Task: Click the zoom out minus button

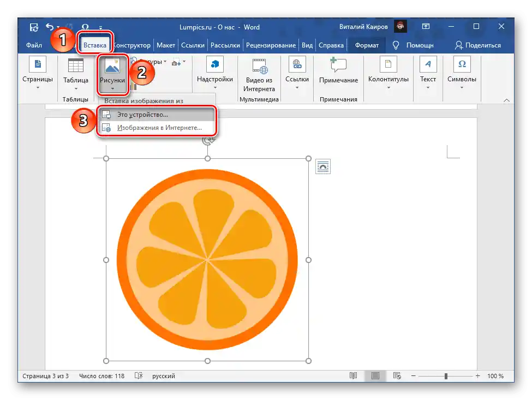Action: coord(413,376)
